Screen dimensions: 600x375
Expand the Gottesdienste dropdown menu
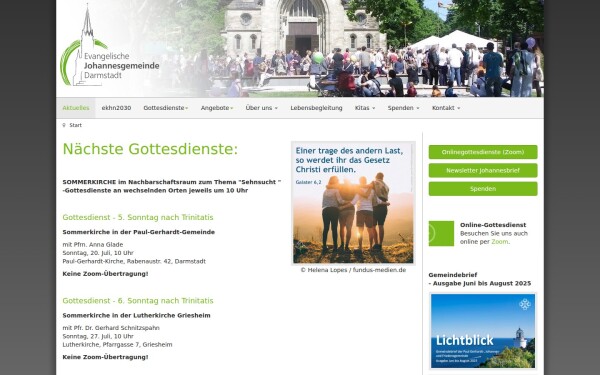(x=166, y=108)
